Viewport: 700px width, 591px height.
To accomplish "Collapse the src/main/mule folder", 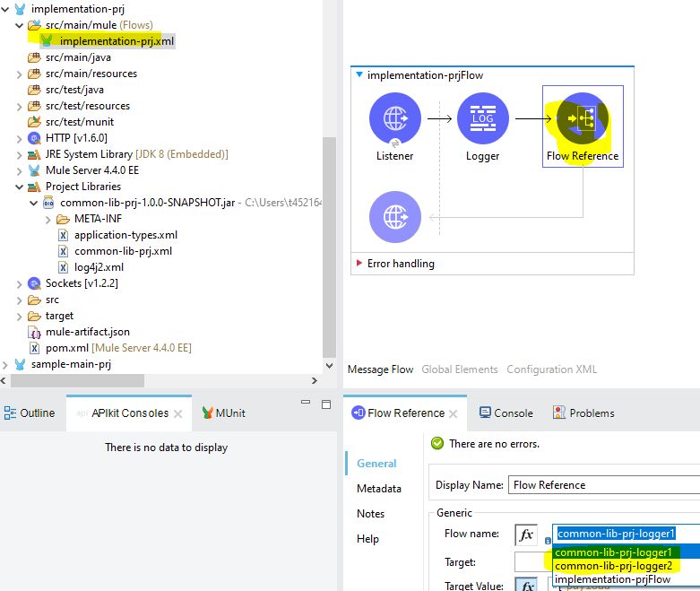I will [x=19, y=25].
